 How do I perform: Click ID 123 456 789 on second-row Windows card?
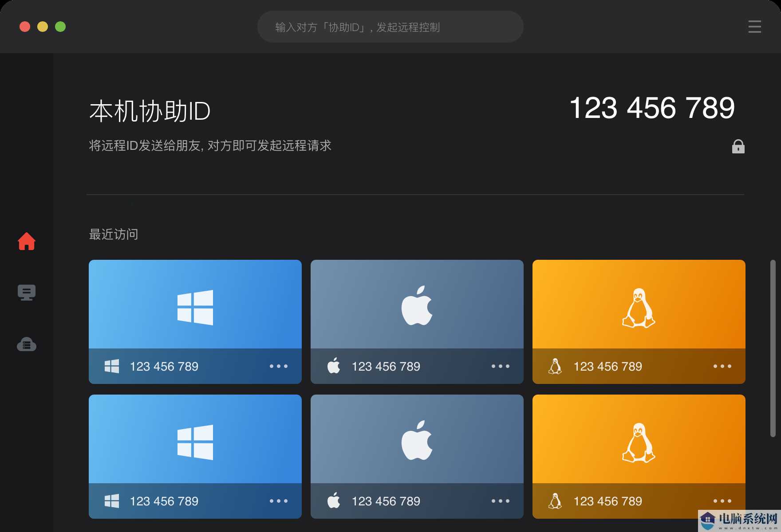tap(164, 501)
